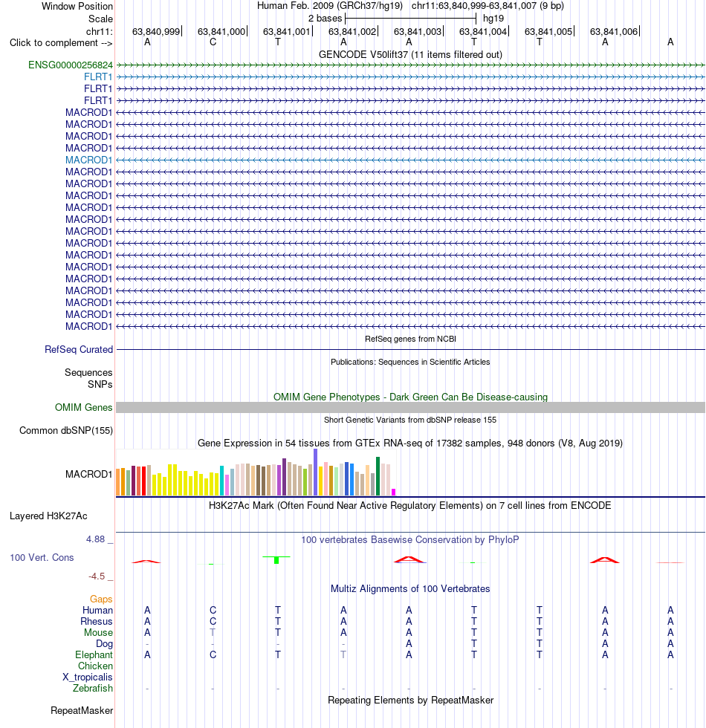
Task: Open the H3K27Ac Mark ENCODE track title
Action: click(x=410, y=506)
